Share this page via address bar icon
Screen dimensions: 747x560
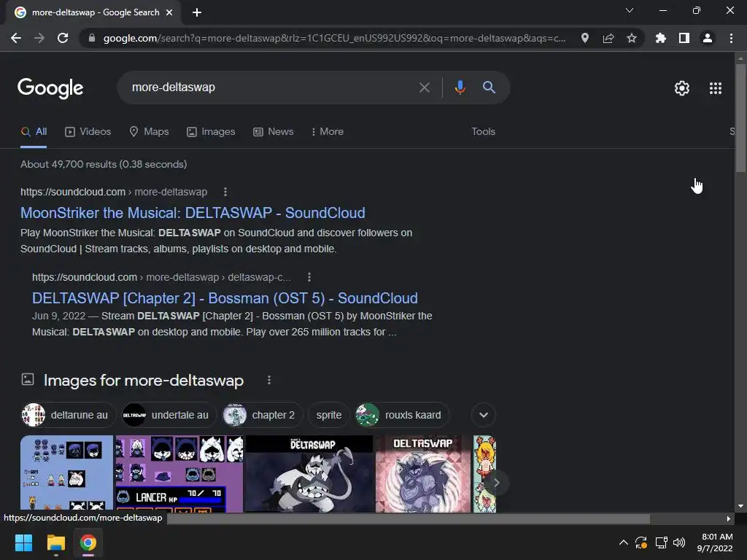[x=608, y=38]
